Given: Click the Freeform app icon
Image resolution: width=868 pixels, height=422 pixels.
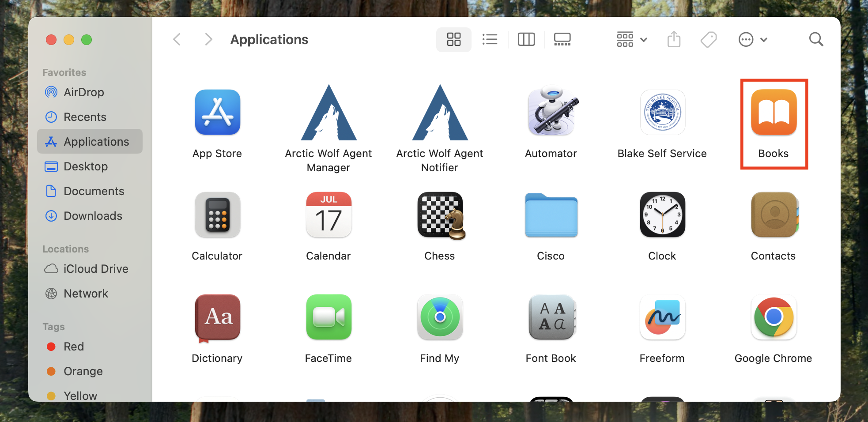Looking at the screenshot, I should (662, 317).
